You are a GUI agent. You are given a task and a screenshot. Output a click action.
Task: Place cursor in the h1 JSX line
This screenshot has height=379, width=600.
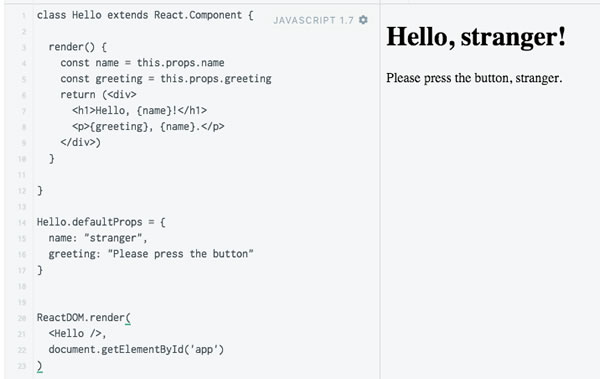(140, 111)
